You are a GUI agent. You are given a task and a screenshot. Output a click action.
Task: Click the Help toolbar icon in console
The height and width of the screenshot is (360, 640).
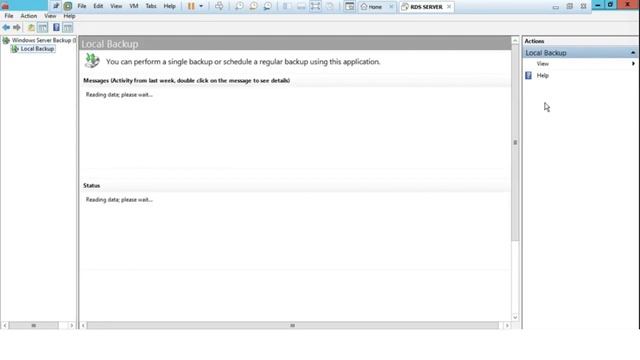click(56, 27)
